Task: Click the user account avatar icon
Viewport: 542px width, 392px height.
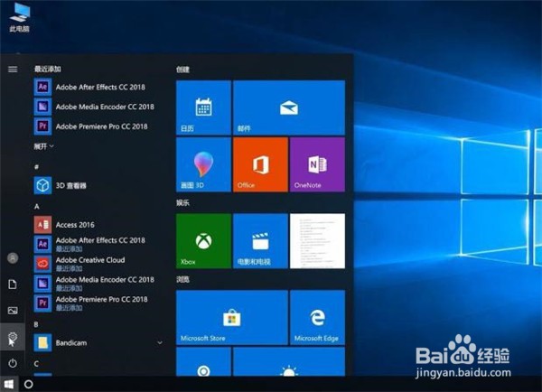Action: click(x=13, y=258)
